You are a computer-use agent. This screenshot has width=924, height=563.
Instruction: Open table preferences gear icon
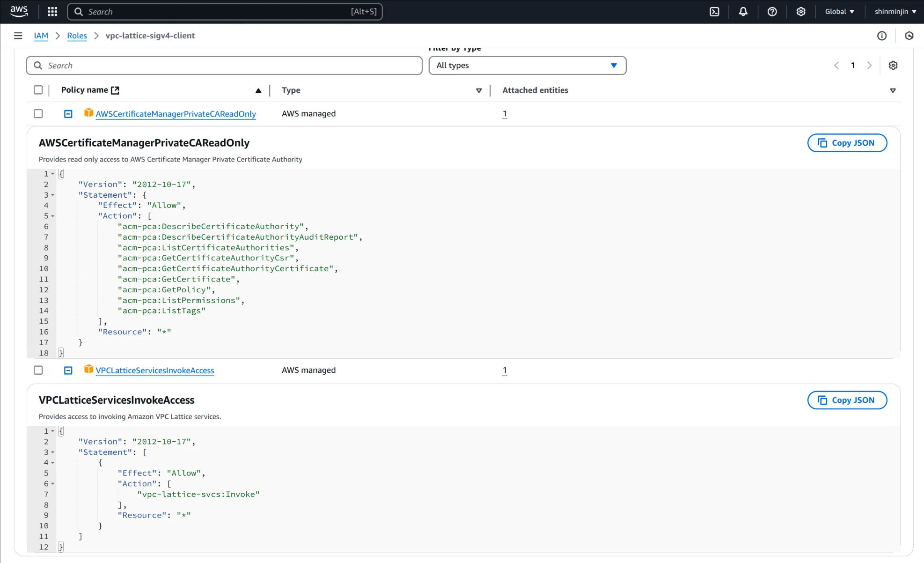point(893,66)
